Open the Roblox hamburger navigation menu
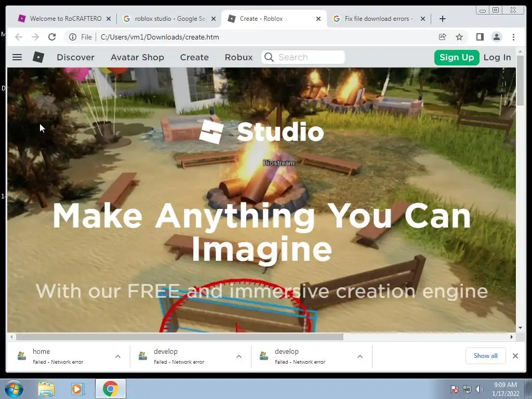 pos(17,57)
